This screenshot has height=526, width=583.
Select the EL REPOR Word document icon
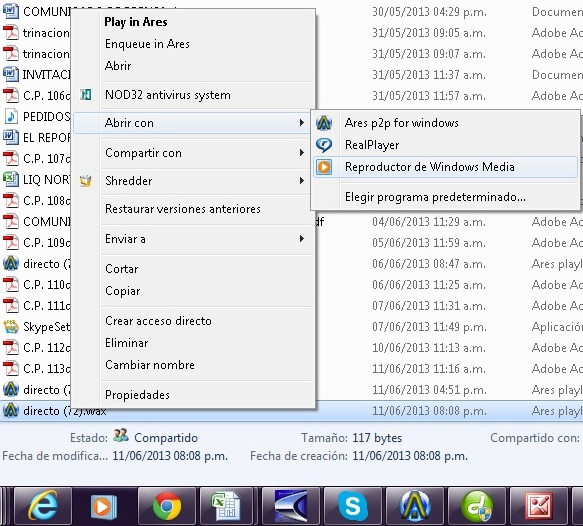point(11,137)
